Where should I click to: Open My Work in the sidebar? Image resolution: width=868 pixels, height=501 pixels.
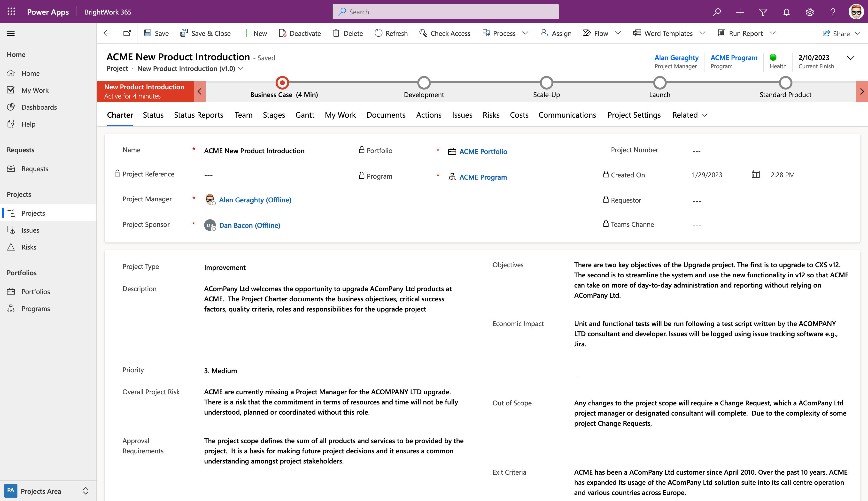(x=48, y=90)
